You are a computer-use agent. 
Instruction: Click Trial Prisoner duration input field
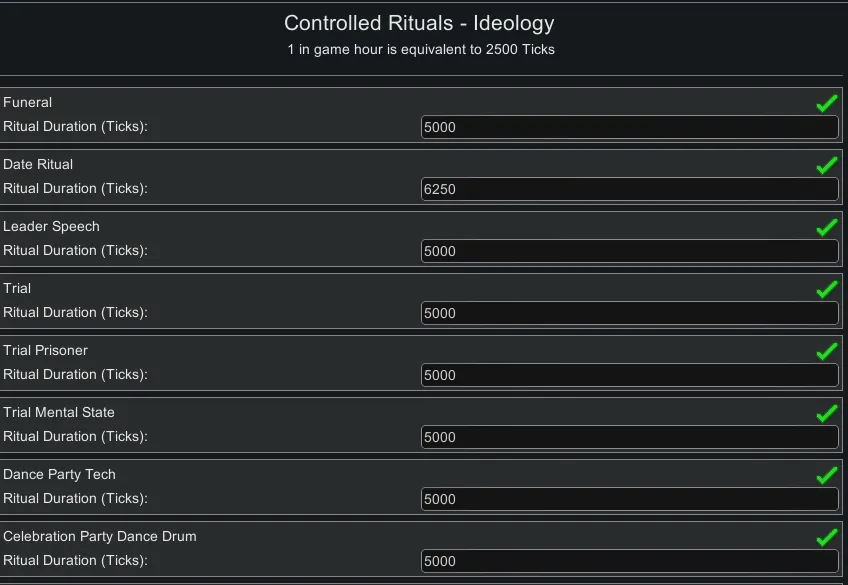(x=629, y=375)
